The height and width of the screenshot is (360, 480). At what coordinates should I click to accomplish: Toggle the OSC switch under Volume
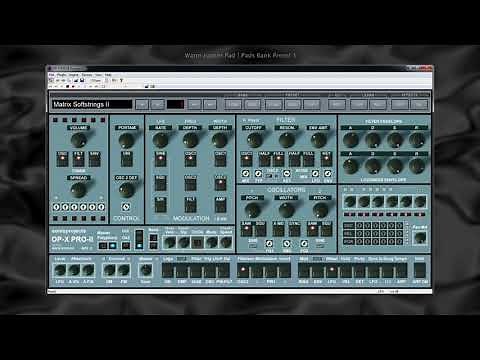pyautogui.click(x=62, y=159)
